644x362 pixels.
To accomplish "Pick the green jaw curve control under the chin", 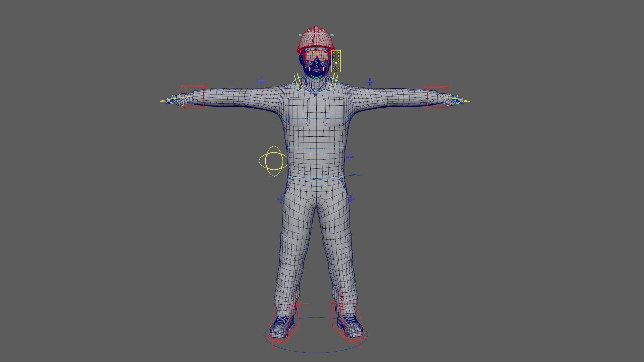I will 316,77.
